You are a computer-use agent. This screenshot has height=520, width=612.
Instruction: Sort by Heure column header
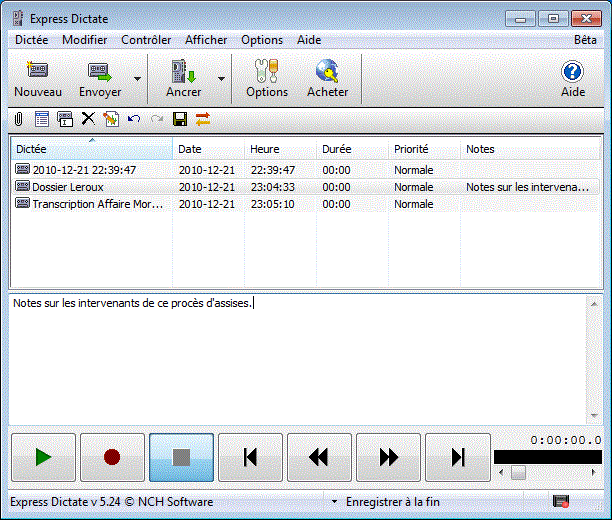280,149
